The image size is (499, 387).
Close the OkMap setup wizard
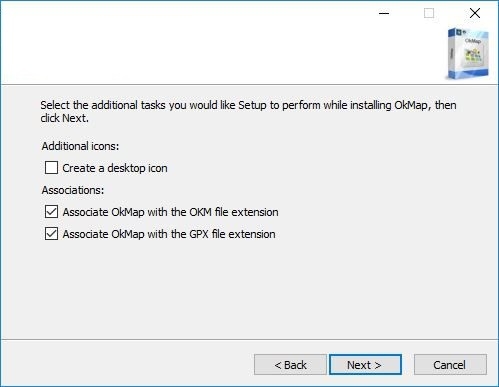pos(475,13)
